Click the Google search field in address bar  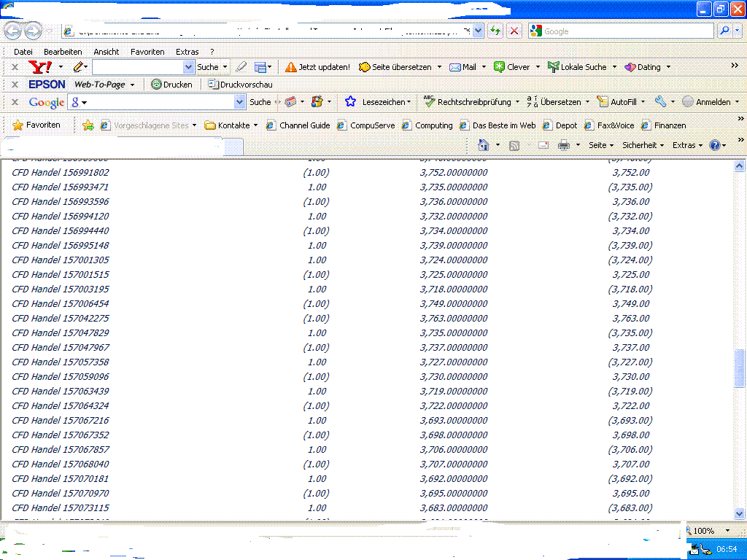point(620,31)
